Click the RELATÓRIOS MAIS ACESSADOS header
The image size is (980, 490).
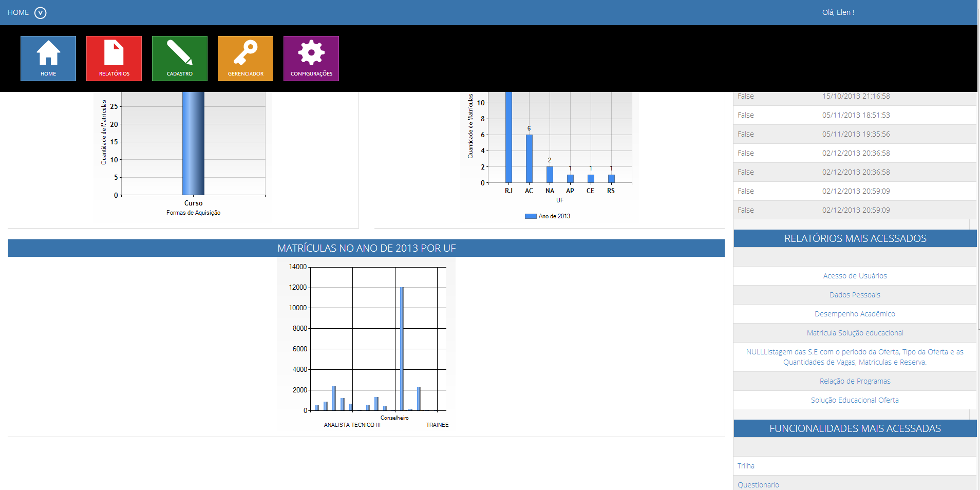[855, 238]
